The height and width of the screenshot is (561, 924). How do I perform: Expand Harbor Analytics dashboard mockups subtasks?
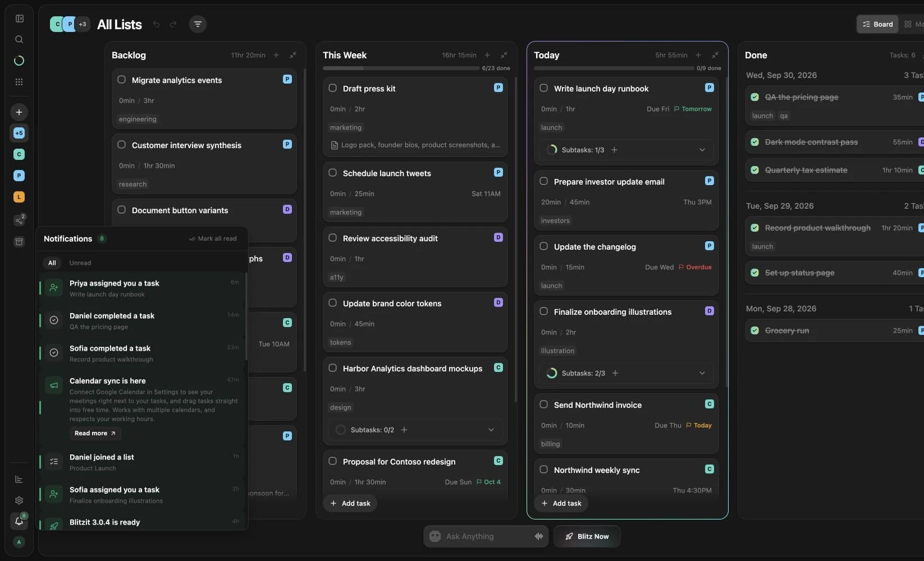491,430
